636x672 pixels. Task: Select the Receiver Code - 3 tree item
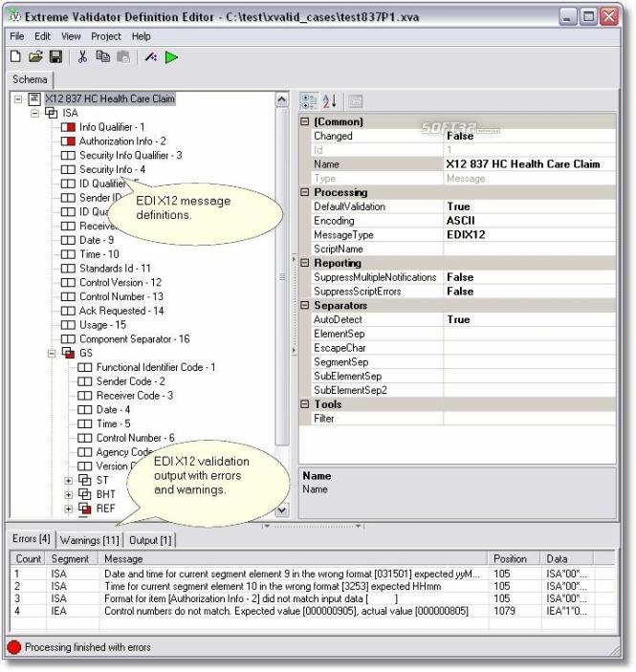(134, 396)
